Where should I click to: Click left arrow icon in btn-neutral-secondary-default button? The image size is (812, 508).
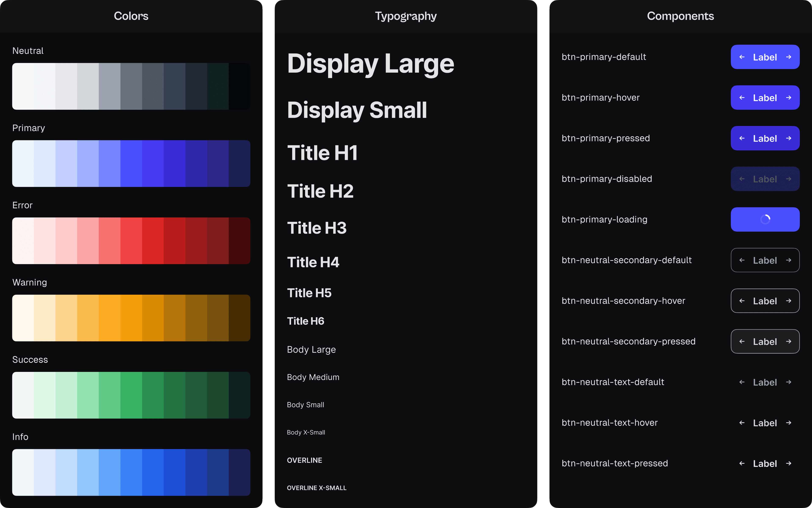pos(742,260)
